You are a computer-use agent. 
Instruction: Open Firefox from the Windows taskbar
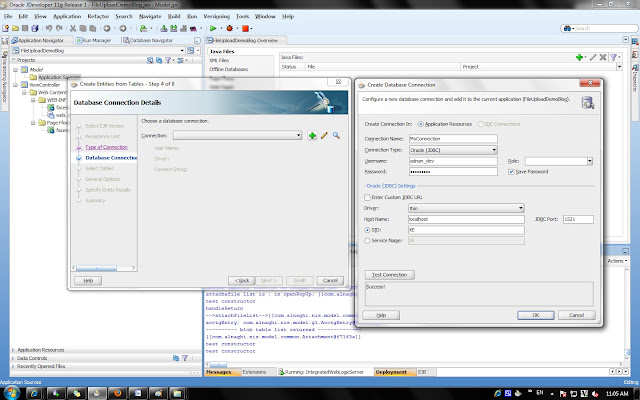(118, 393)
